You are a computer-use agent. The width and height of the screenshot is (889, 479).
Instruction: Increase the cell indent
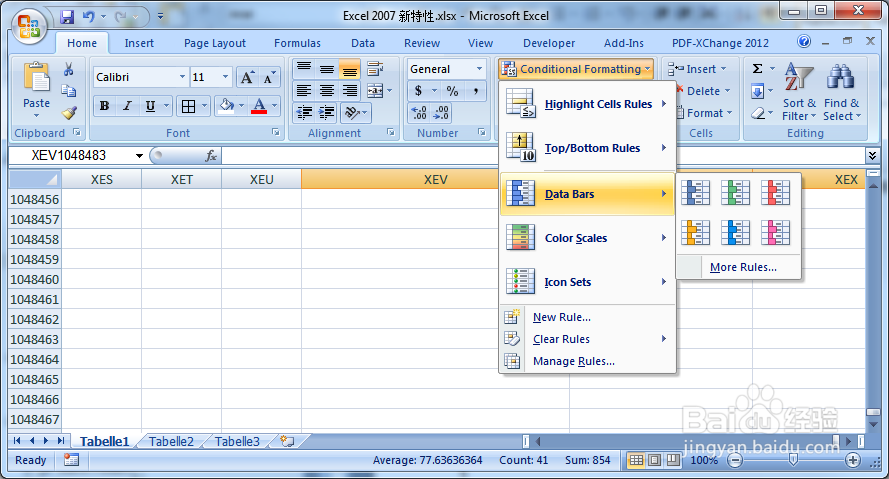(327, 113)
